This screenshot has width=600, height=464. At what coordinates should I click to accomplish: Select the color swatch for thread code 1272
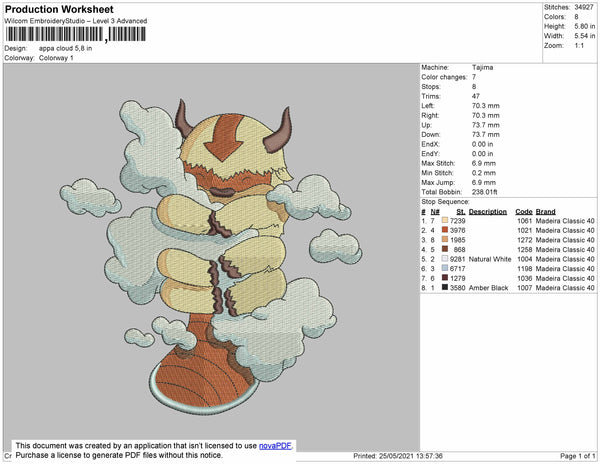coord(445,239)
